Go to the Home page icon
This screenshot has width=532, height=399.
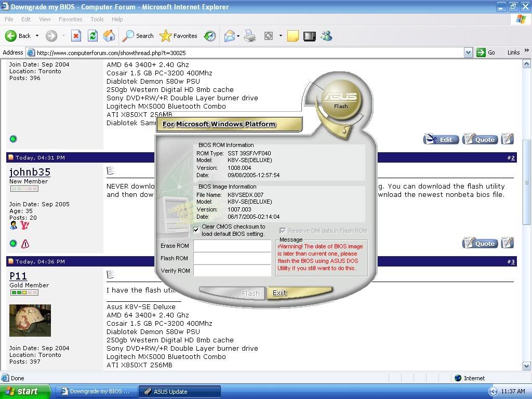click(109, 36)
